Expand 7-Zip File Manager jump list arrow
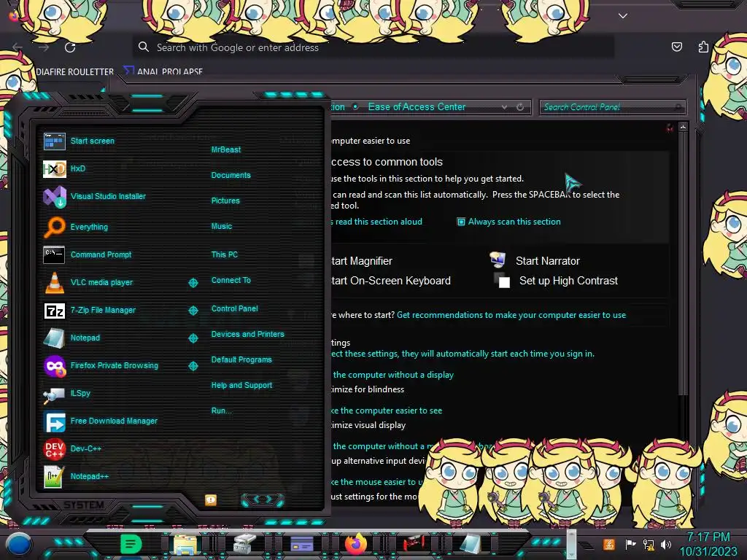Screen dimensions: 747x560 193,311
